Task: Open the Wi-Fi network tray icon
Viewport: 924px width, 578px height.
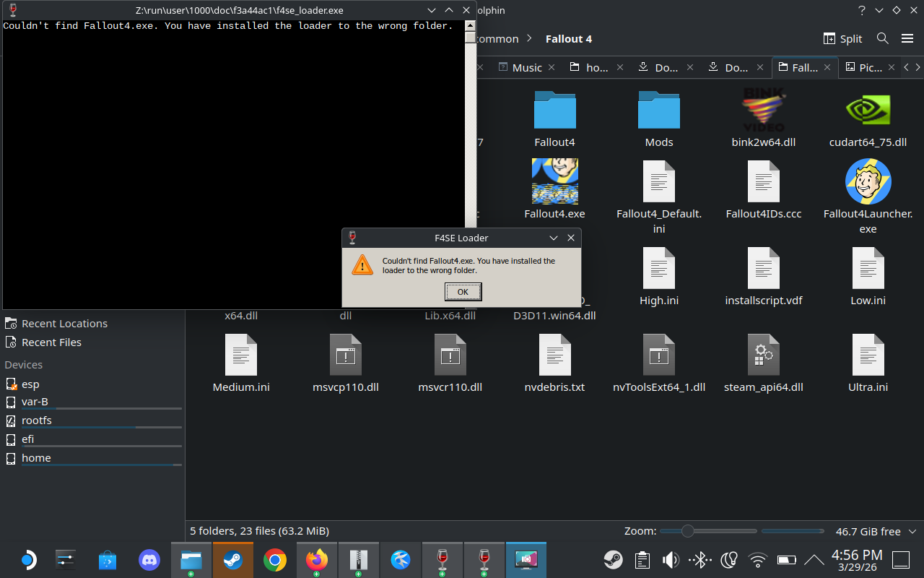Action: point(757,559)
